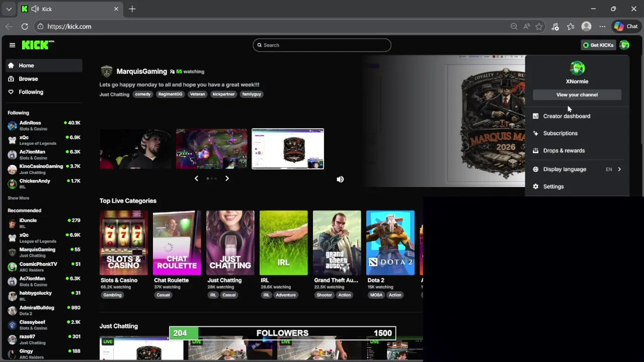
Task: Select the comedy tag
Action: point(143,94)
